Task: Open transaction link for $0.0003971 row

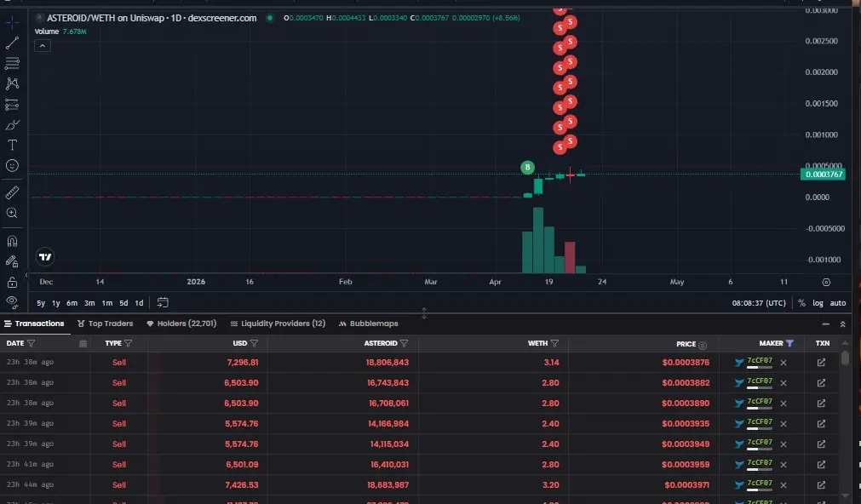Action: coord(821,484)
